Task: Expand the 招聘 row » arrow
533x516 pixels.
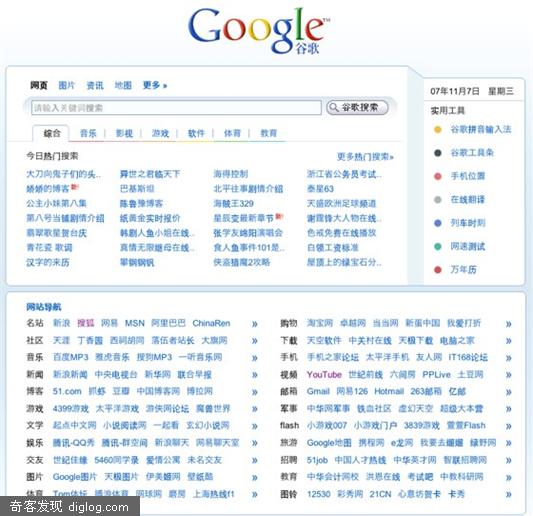Action: [x=509, y=460]
